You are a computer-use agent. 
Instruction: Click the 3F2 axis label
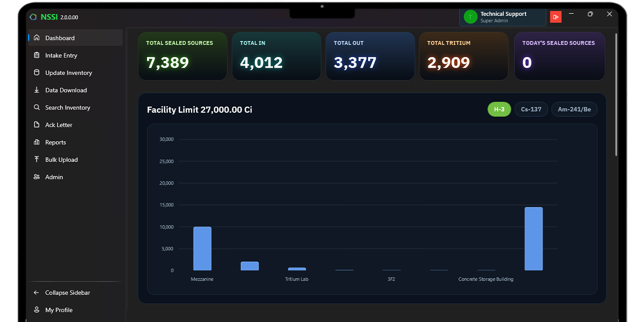click(391, 279)
